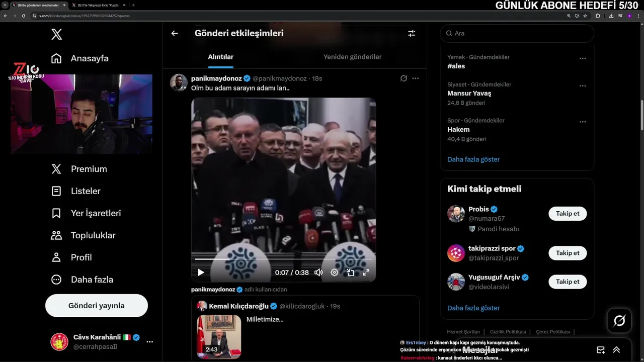This screenshot has width=644, height=362.
Task: Open the Premium page
Action: tap(79, 169)
